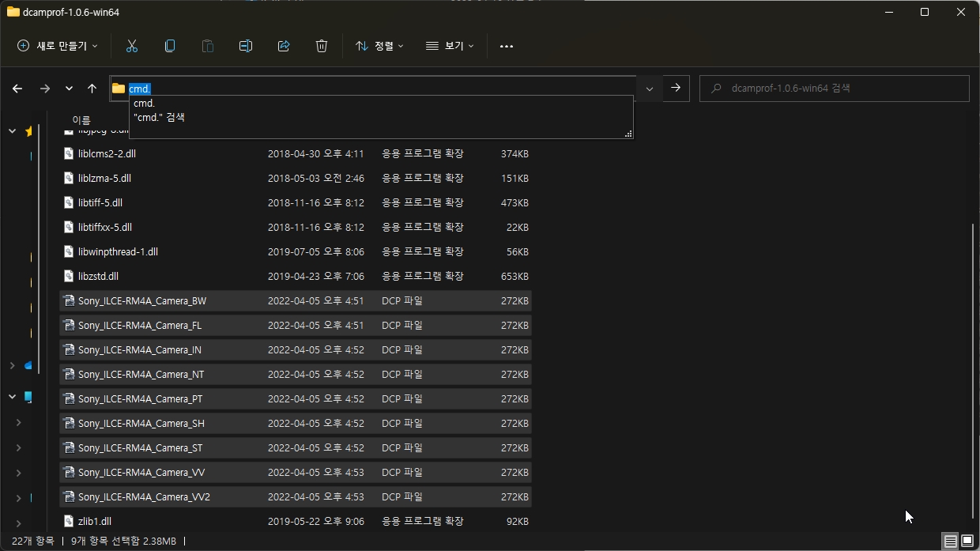The width and height of the screenshot is (980, 551).
Task: Click the 이름 (Name) column header
Action: pyautogui.click(x=81, y=120)
